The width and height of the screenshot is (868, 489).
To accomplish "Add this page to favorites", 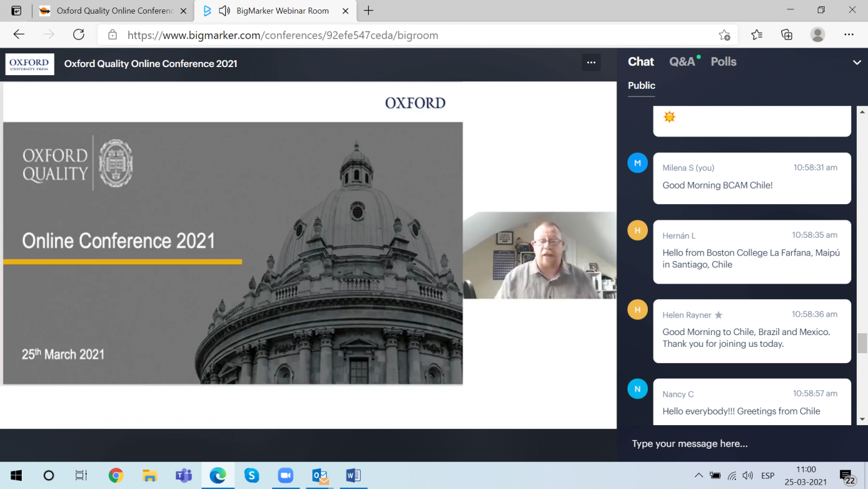I will [724, 35].
